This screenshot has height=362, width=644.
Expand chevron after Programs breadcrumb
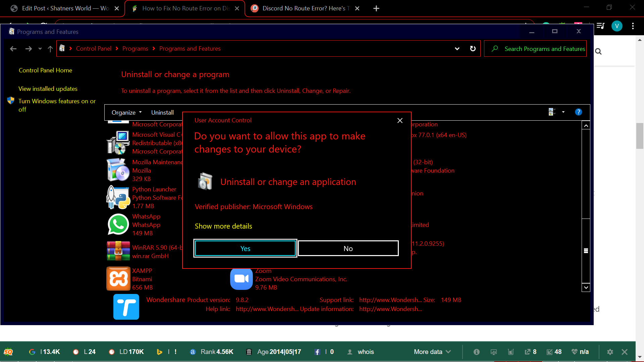(154, 49)
